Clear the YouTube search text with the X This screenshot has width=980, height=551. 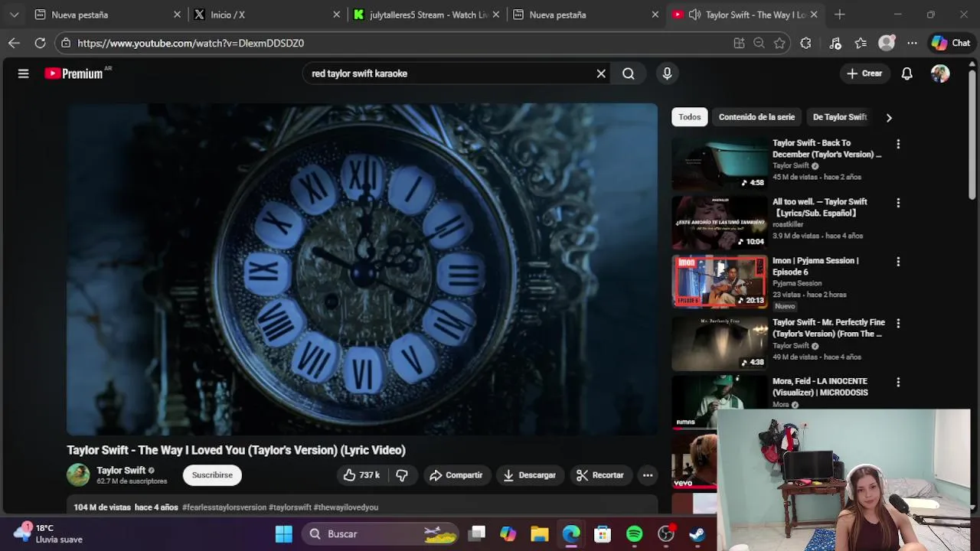(x=601, y=73)
